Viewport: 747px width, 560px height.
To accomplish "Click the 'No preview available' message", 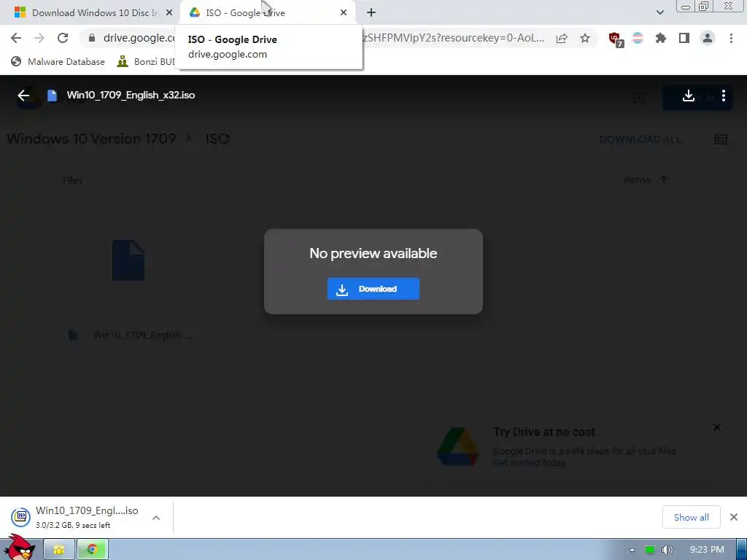I will coord(373,253).
